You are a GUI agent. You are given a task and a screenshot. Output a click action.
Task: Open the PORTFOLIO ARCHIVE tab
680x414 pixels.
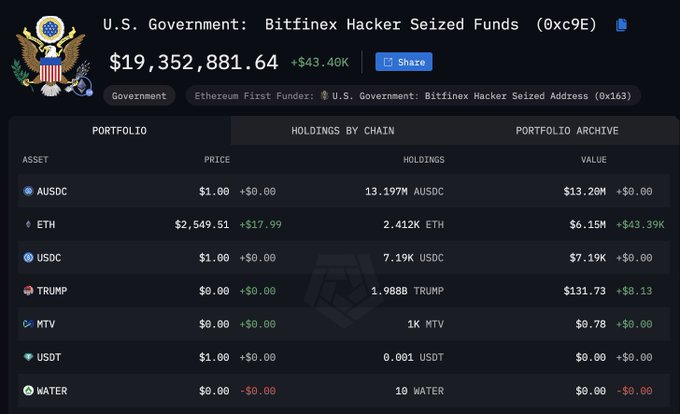click(567, 130)
